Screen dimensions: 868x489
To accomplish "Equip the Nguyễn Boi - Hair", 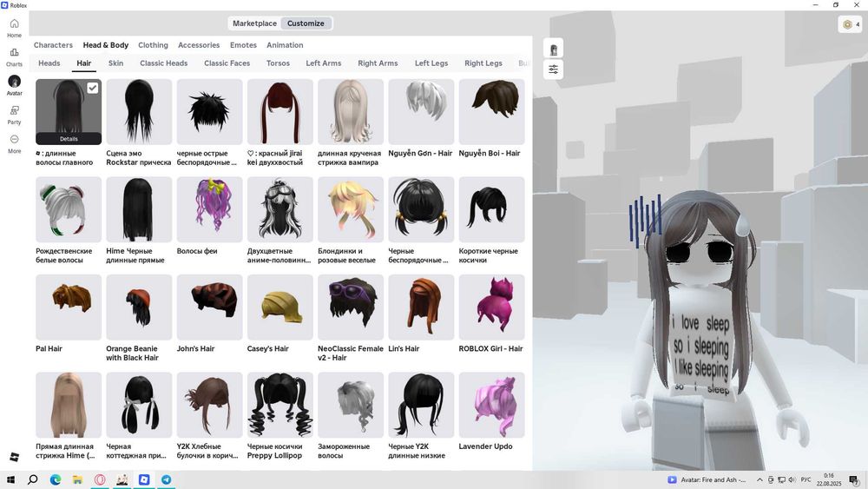I will [x=491, y=112].
